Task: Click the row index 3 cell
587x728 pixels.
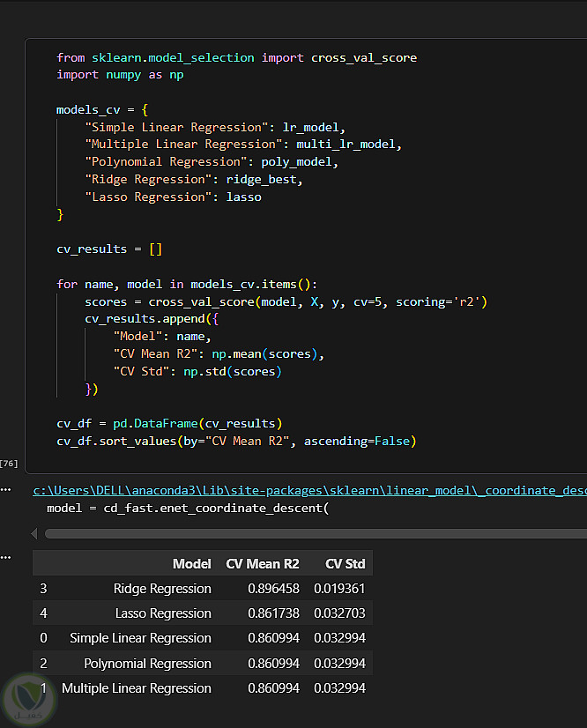Action: 43,589
